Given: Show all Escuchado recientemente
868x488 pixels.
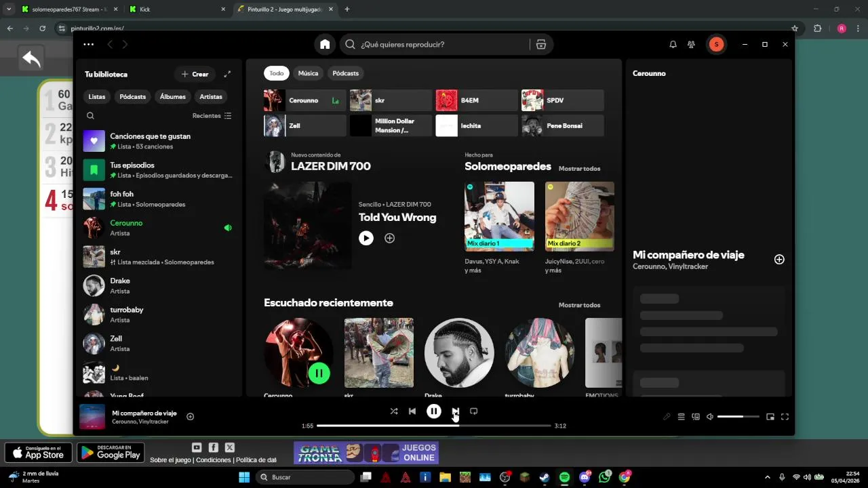Looking at the screenshot, I should 579,305.
